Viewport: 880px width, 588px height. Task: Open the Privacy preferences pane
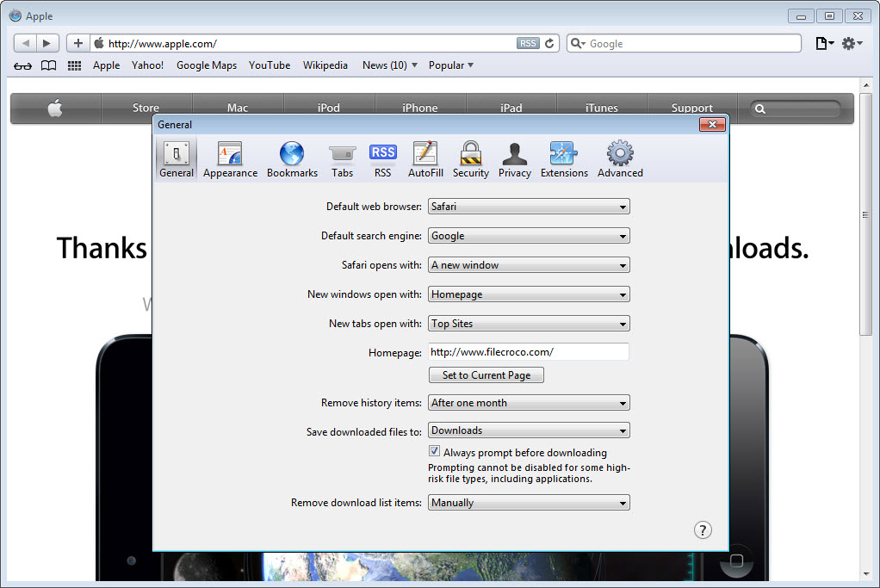tap(515, 158)
